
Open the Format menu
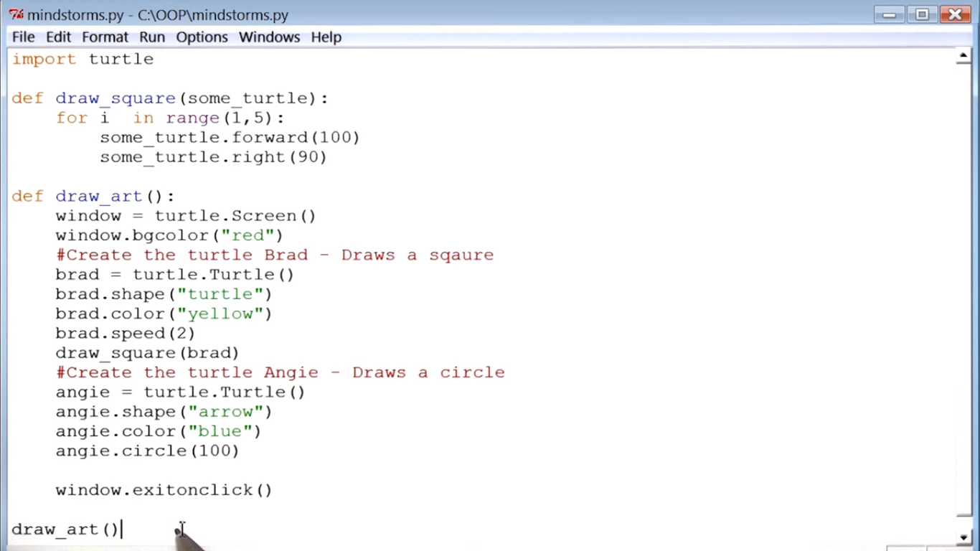[105, 37]
